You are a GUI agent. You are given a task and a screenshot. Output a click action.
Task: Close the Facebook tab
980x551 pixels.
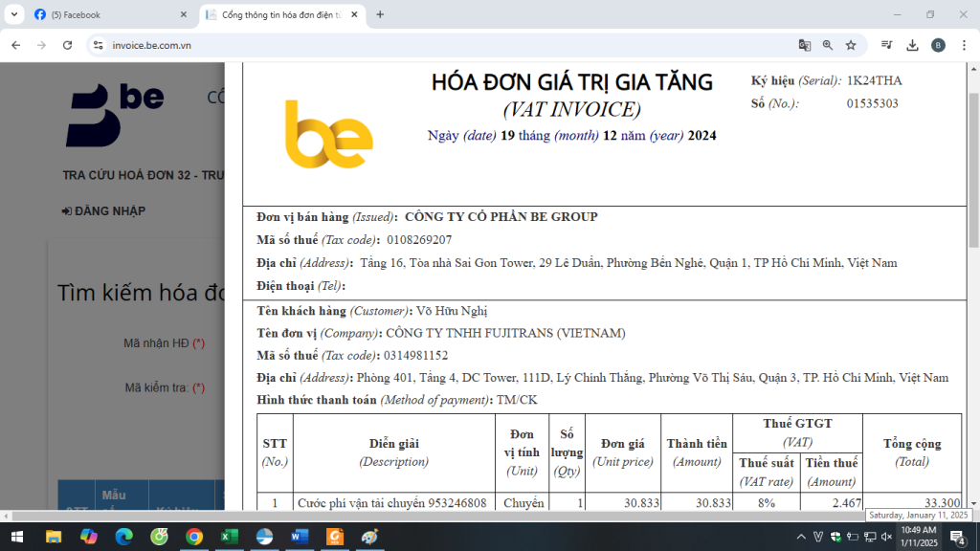183,14
